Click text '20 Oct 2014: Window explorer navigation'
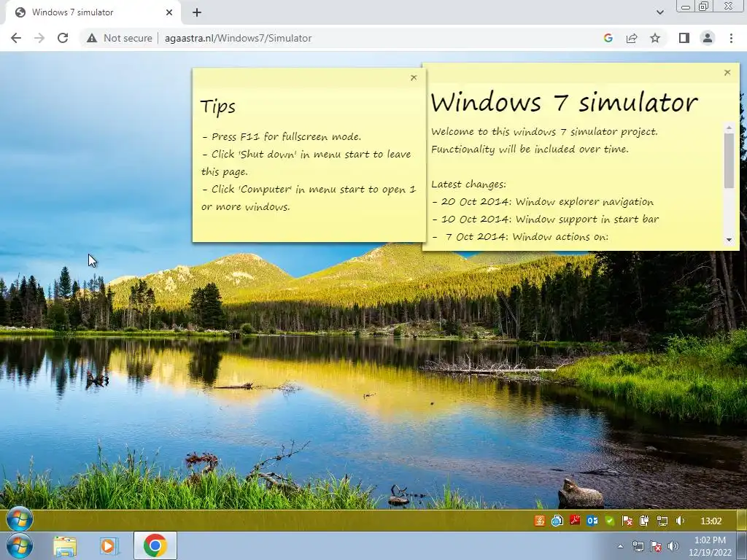The height and width of the screenshot is (560, 747). 547,202
